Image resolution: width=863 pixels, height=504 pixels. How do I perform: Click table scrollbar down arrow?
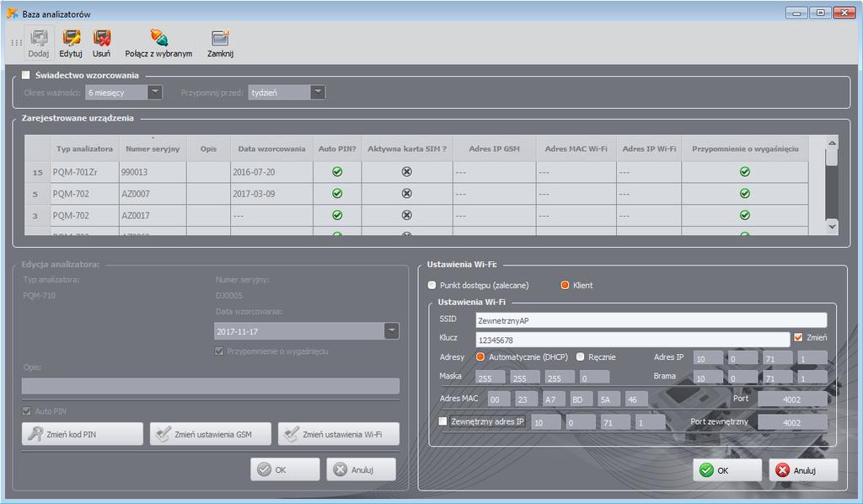832,226
